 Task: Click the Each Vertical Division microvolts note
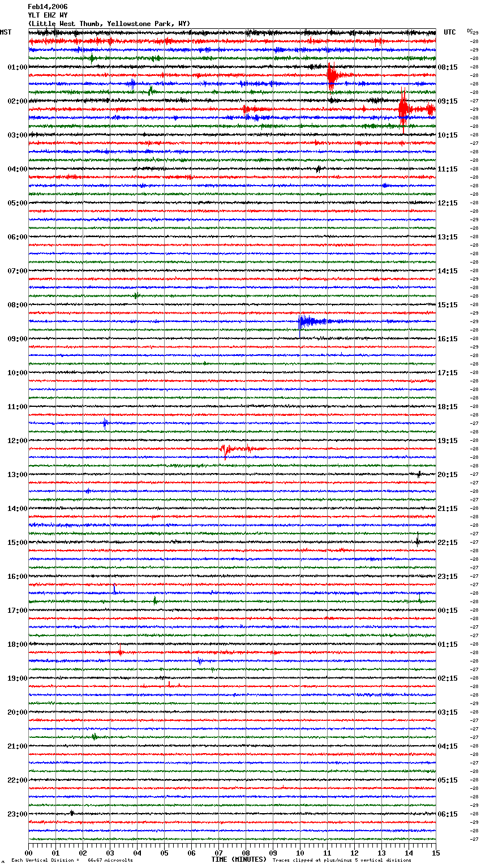pos(72,860)
